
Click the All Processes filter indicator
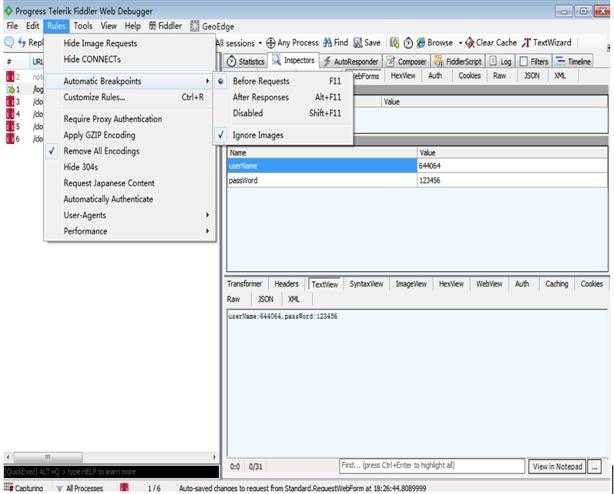pos(79,488)
